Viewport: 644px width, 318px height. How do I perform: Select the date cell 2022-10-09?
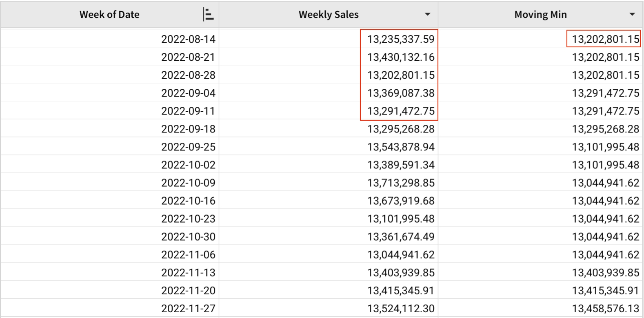[x=188, y=183]
